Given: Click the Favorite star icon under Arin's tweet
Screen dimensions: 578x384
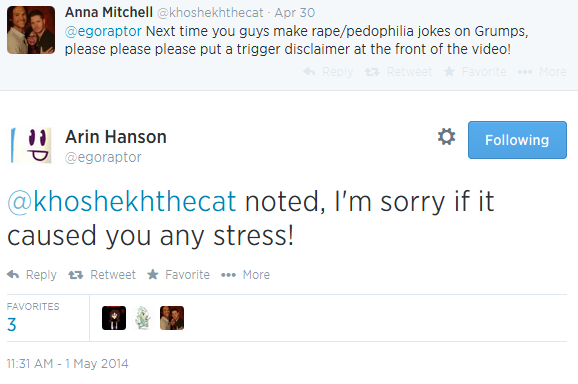Looking at the screenshot, I should point(153,275).
